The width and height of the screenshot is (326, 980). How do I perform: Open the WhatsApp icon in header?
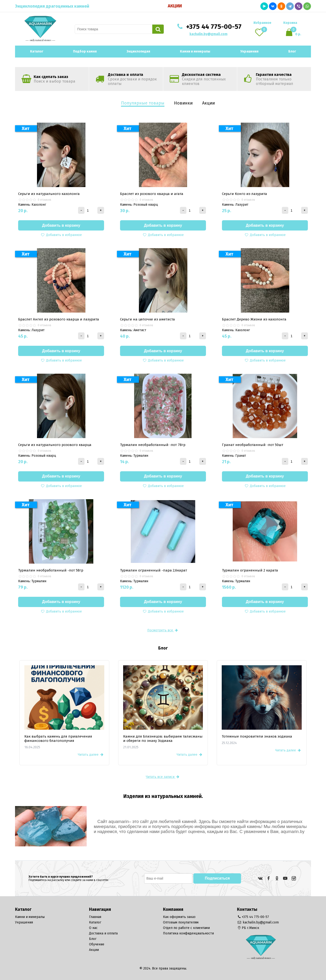pos(307,6)
